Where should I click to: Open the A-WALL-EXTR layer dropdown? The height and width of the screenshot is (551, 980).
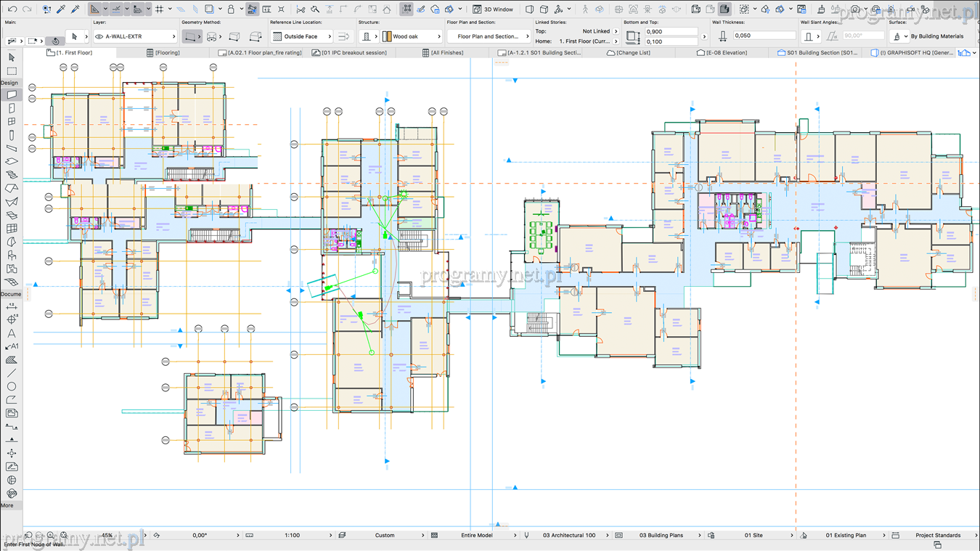[136, 36]
